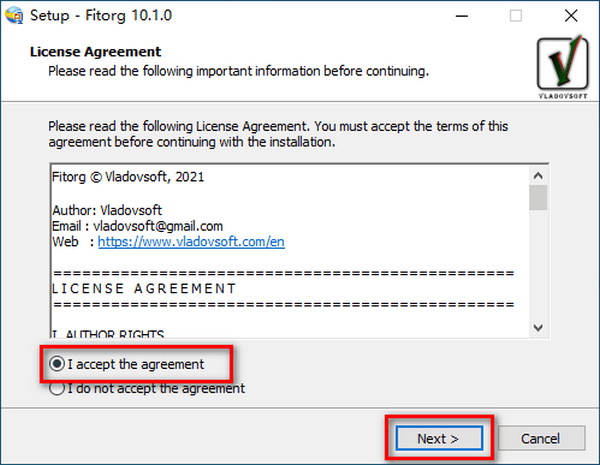Viewport: 600px width, 465px height.
Task: Click the license scrollbar thumb
Action: [538, 197]
